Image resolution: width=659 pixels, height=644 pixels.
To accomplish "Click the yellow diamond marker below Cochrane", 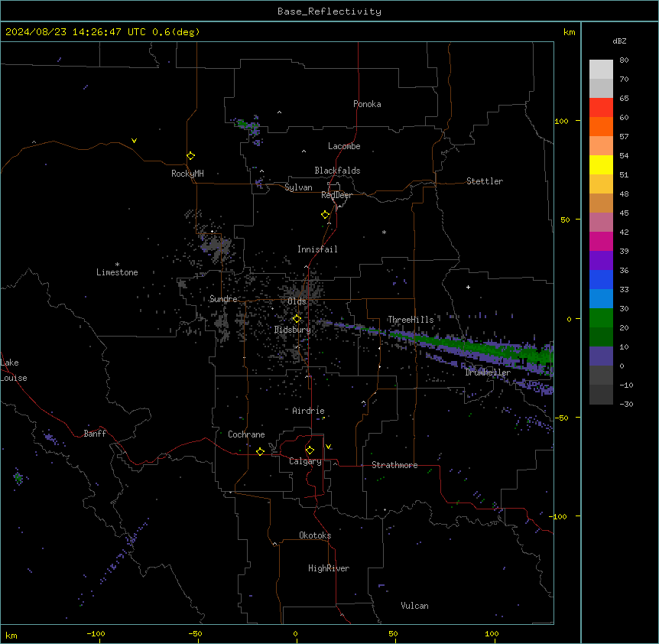I will pyautogui.click(x=260, y=451).
